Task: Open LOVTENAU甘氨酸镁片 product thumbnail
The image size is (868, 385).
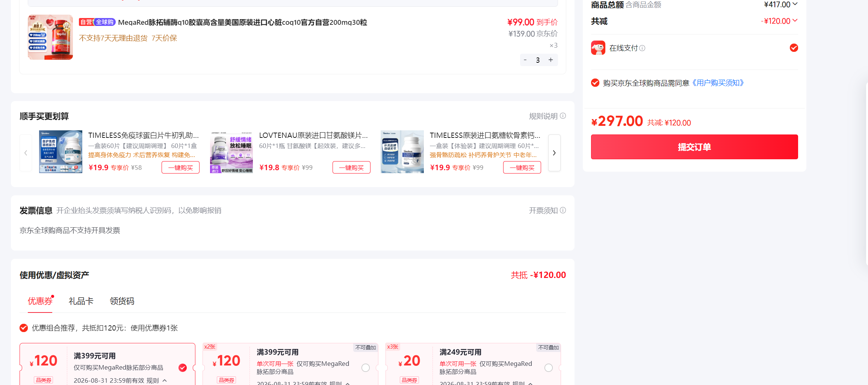Action: (231, 152)
